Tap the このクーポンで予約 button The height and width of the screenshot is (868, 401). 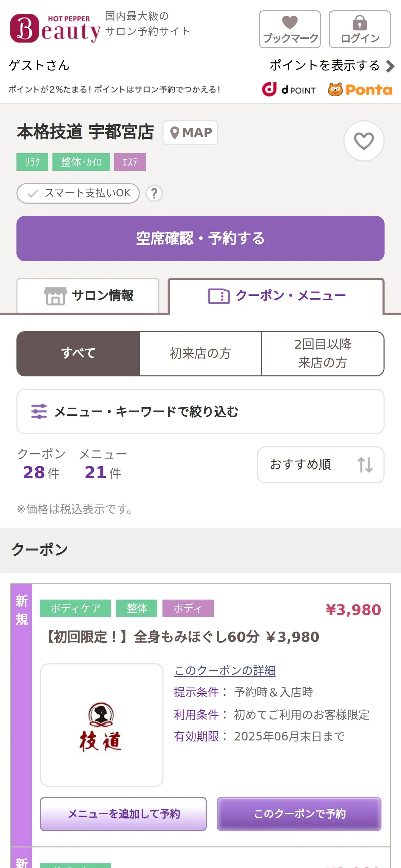click(x=299, y=814)
